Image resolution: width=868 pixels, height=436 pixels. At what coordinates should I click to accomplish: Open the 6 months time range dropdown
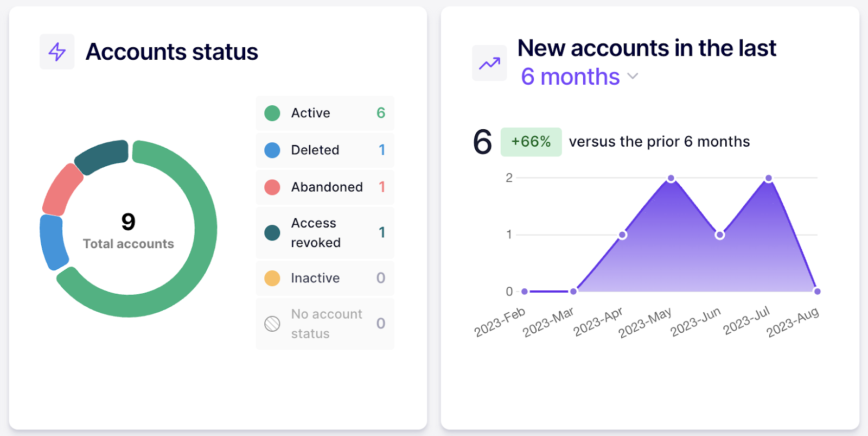tap(579, 77)
